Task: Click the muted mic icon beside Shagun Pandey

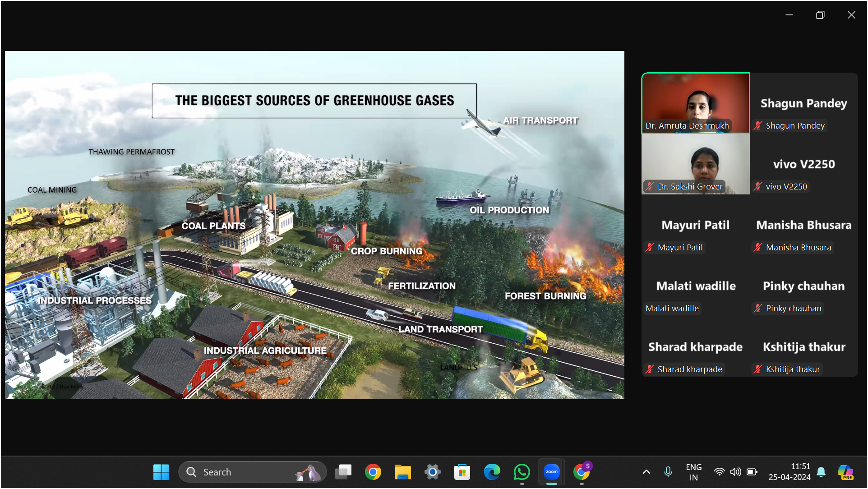Action: pyautogui.click(x=758, y=126)
